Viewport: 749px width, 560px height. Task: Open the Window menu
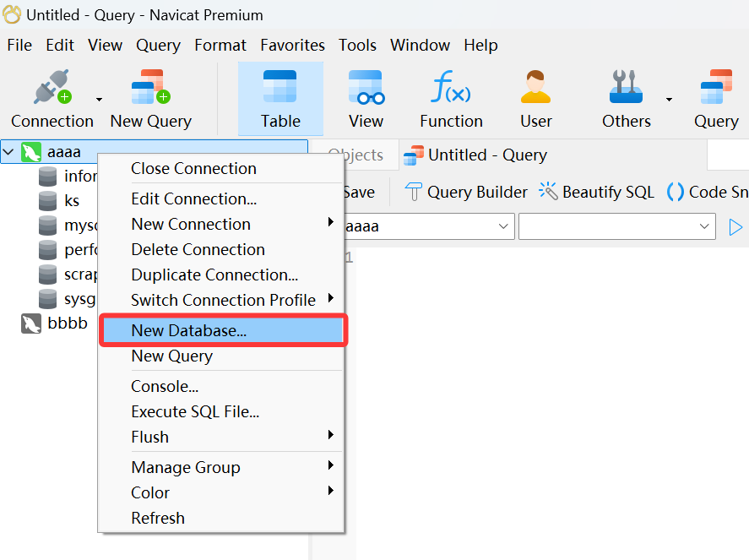coord(420,45)
